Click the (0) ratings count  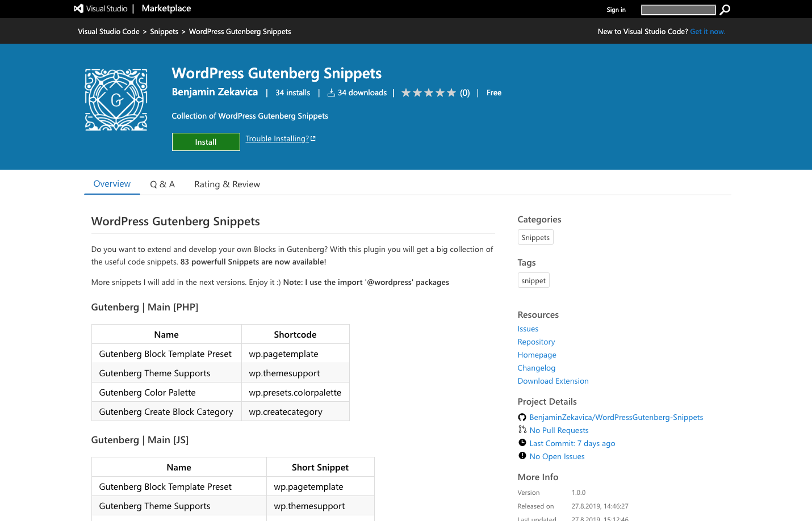pos(464,93)
